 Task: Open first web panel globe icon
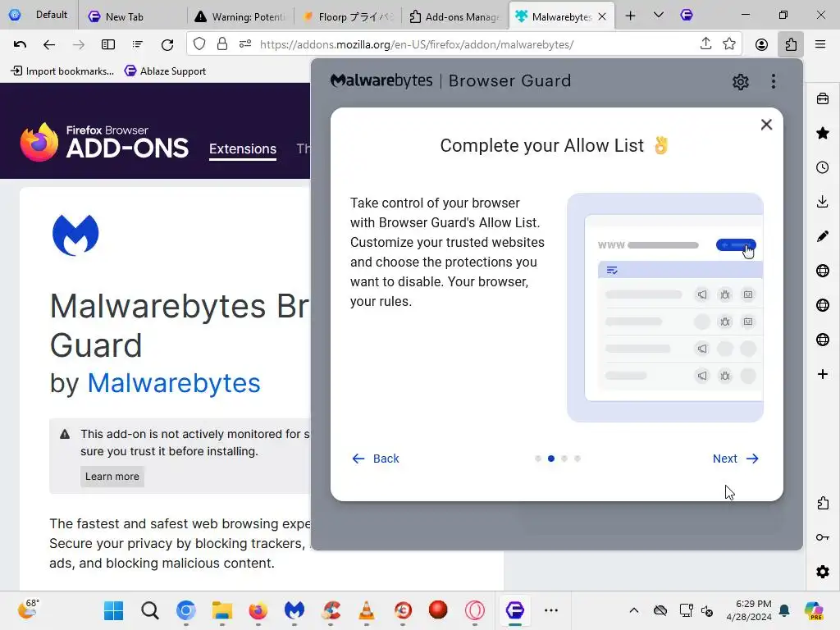click(x=823, y=271)
